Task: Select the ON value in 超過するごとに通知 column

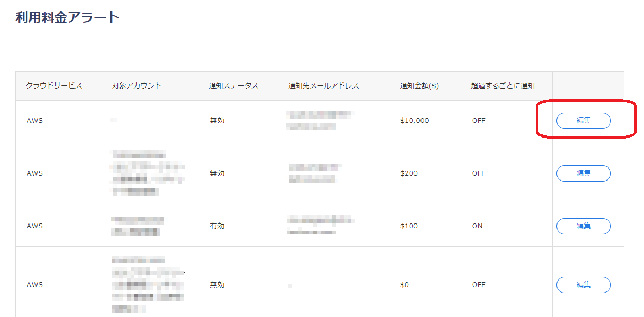Action: (x=477, y=226)
